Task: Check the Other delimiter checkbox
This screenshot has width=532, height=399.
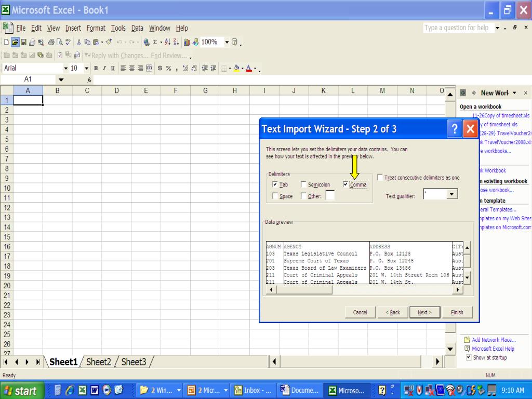Action: tap(303, 196)
